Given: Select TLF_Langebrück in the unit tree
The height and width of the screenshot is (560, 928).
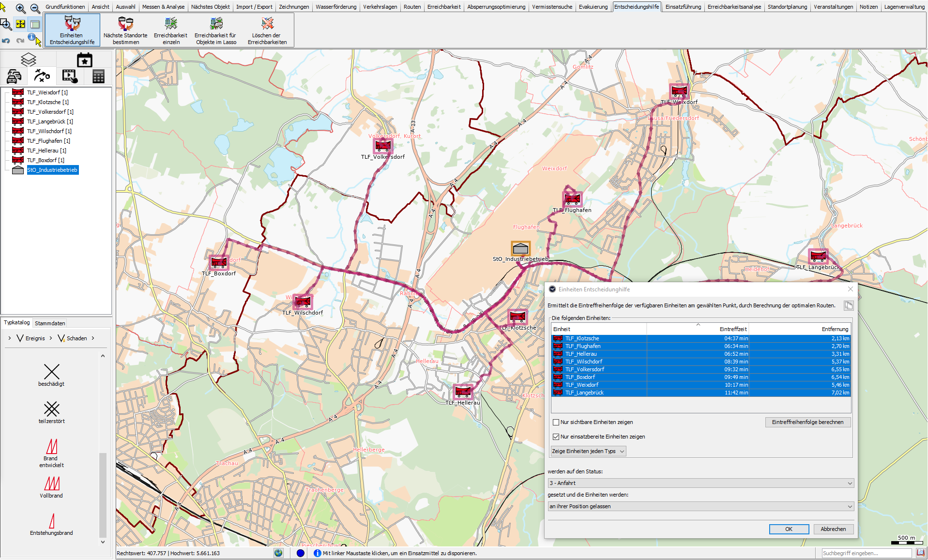Looking at the screenshot, I should (x=50, y=121).
